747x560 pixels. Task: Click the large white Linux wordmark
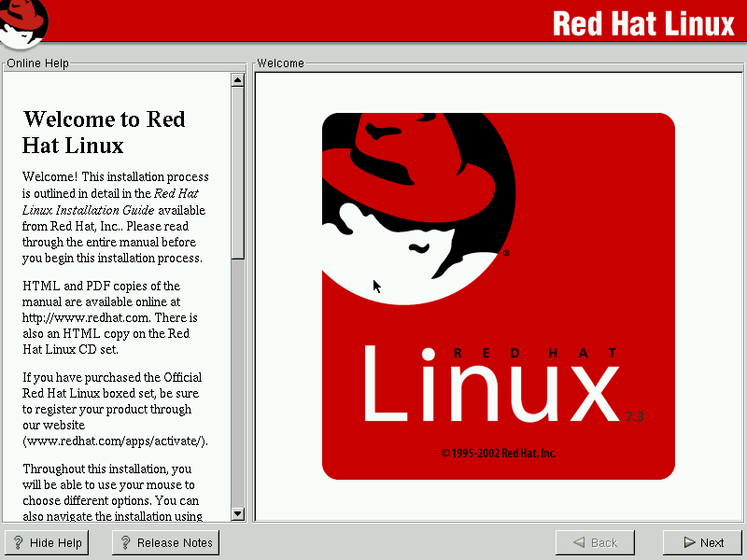click(490, 385)
